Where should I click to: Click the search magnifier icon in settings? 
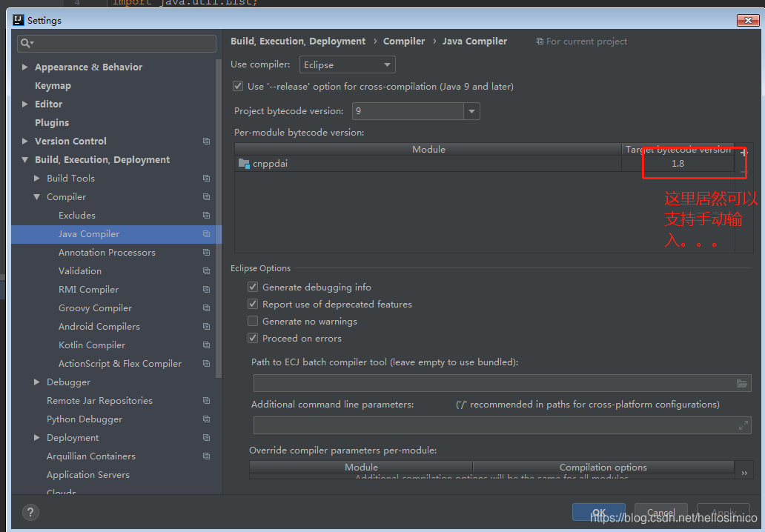(25, 43)
